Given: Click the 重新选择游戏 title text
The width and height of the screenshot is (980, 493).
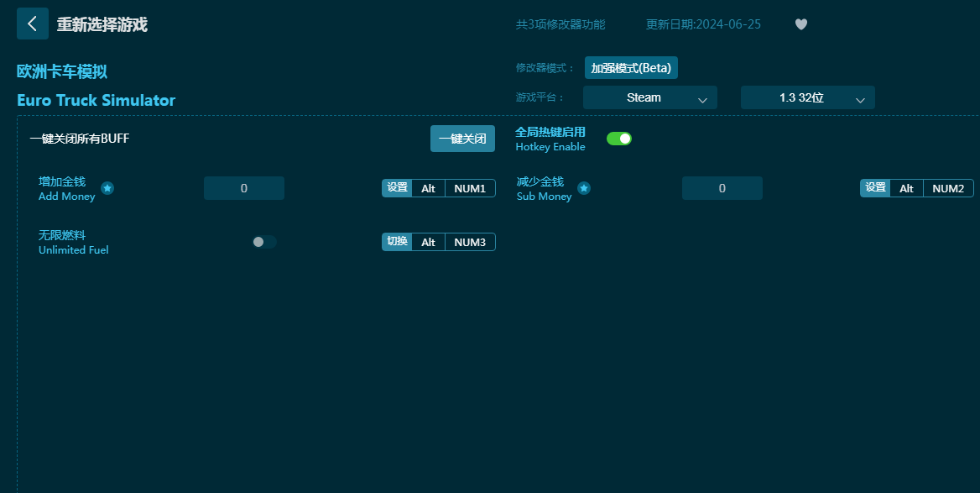Looking at the screenshot, I should (102, 24).
